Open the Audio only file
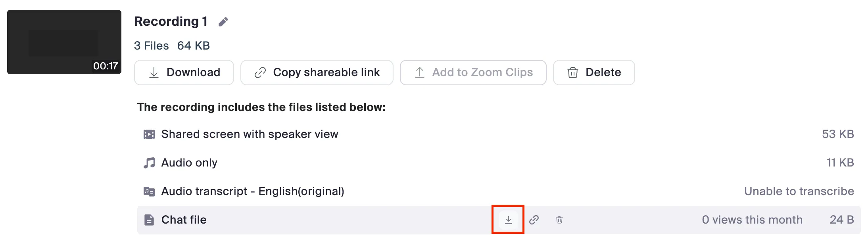The height and width of the screenshot is (245, 868). point(189,163)
